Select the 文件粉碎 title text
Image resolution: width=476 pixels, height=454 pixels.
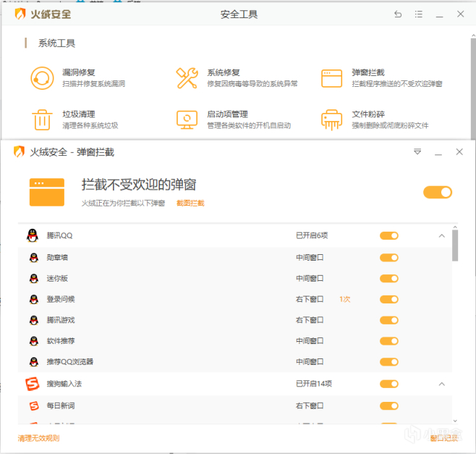click(368, 114)
